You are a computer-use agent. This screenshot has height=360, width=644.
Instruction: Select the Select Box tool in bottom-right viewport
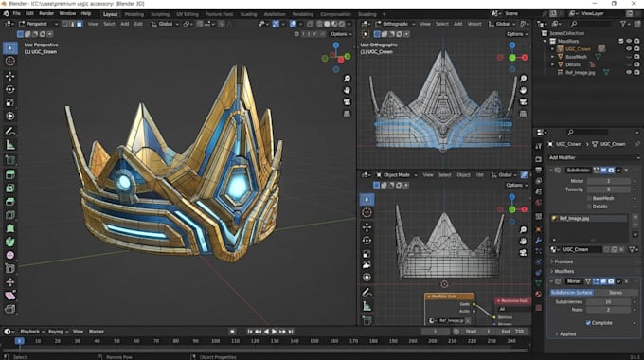pyautogui.click(x=367, y=200)
